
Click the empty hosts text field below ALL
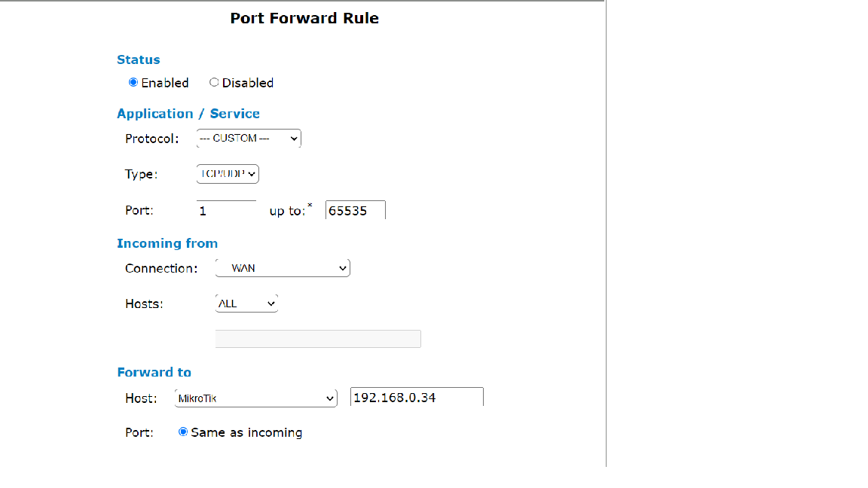tap(317, 338)
